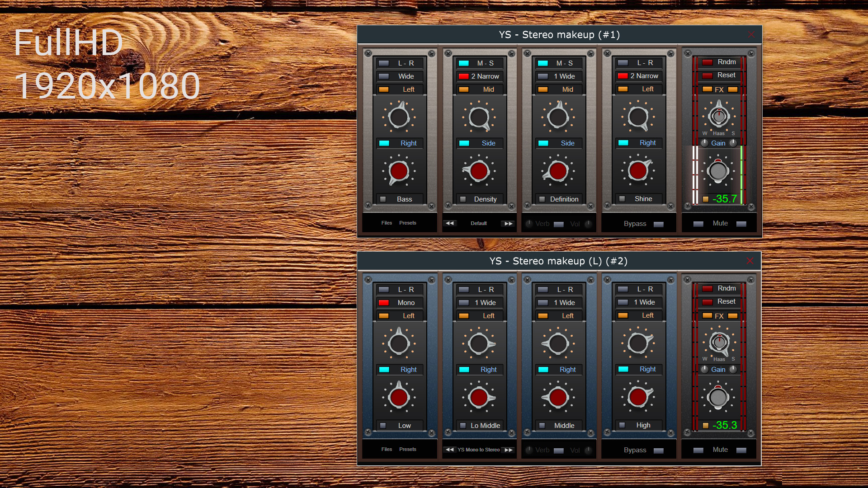Image resolution: width=868 pixels, height=488 pixels.
Task: Click the large Gain knob in window #1
Action: (718, 171)
